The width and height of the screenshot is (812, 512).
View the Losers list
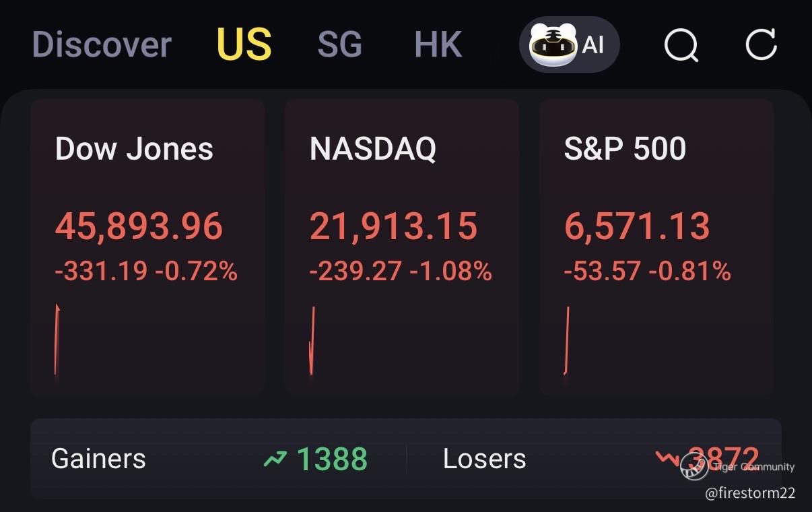(484, 459)
